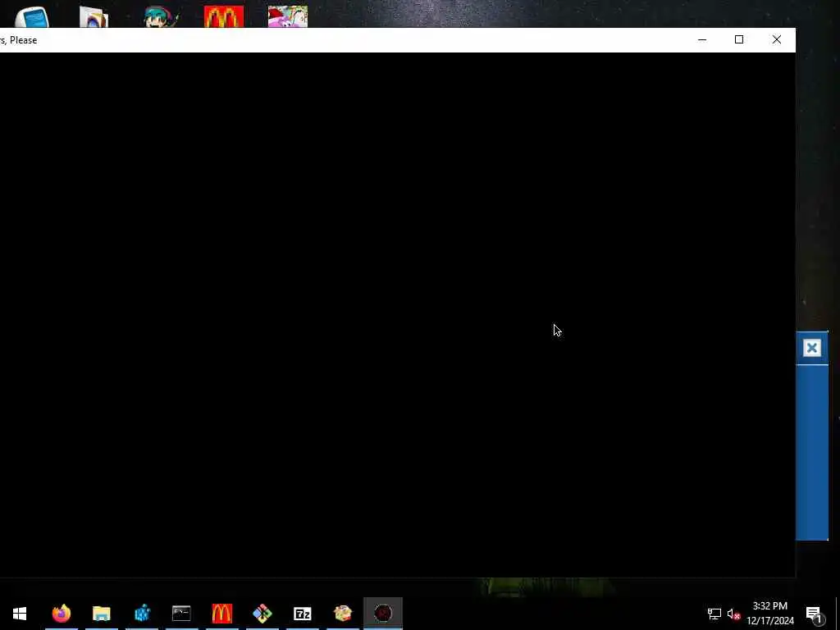Close the Papers, Please window
The width and height of the screenshot is (840, 630).
777,39
